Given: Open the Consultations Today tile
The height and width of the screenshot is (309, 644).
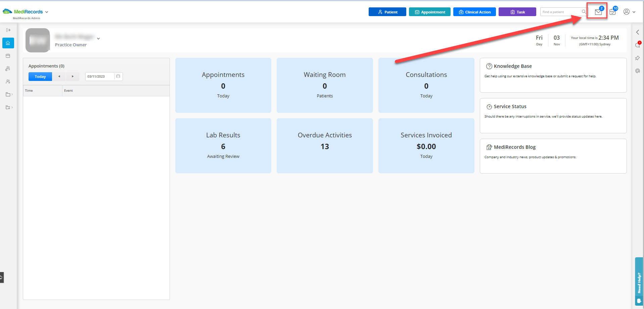Looking at the screenshot, I should point(426,85).
